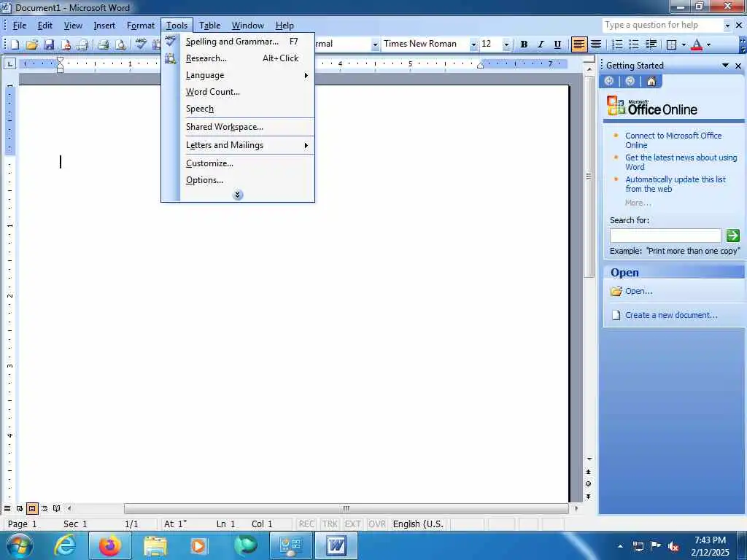Open the Language submenu
747x560 pixels.
pos(247,75)
